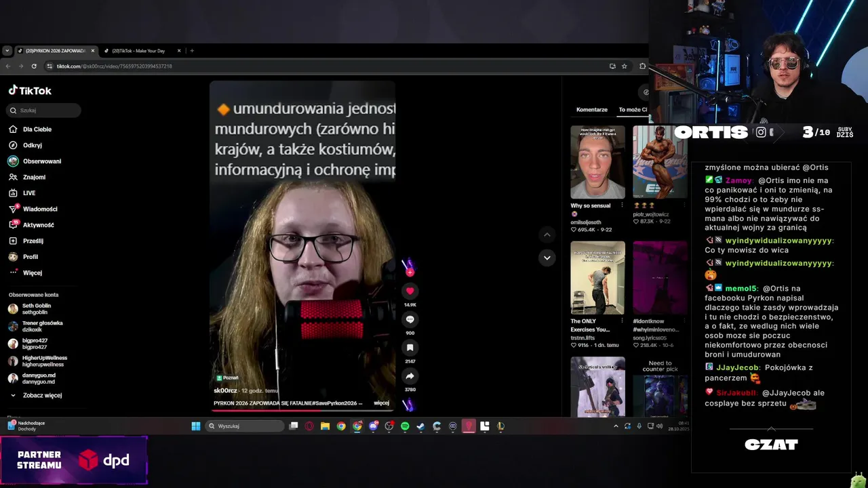The height and width of the screenshot is (488, 868).
Task: Go to Obserwowani in the sidebar
Action: coord(35,161)
